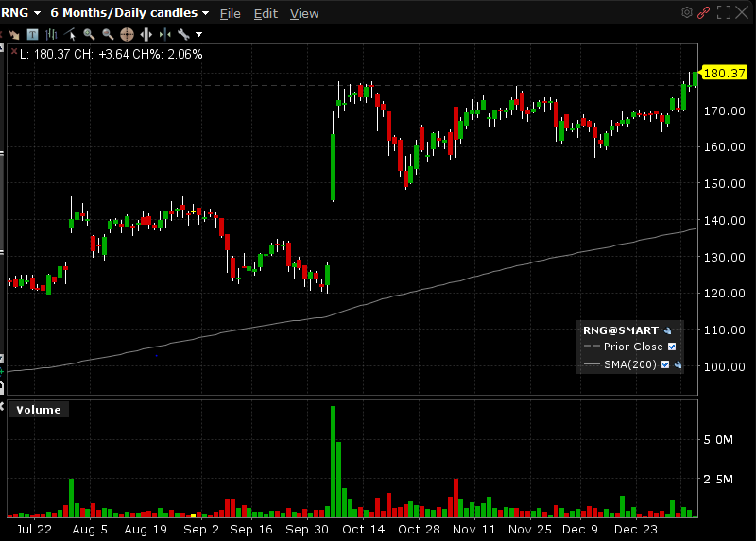This screenshot has width=756, height=541.
Task: Open the bar/candle chart type tool
Action: [51, 34]
